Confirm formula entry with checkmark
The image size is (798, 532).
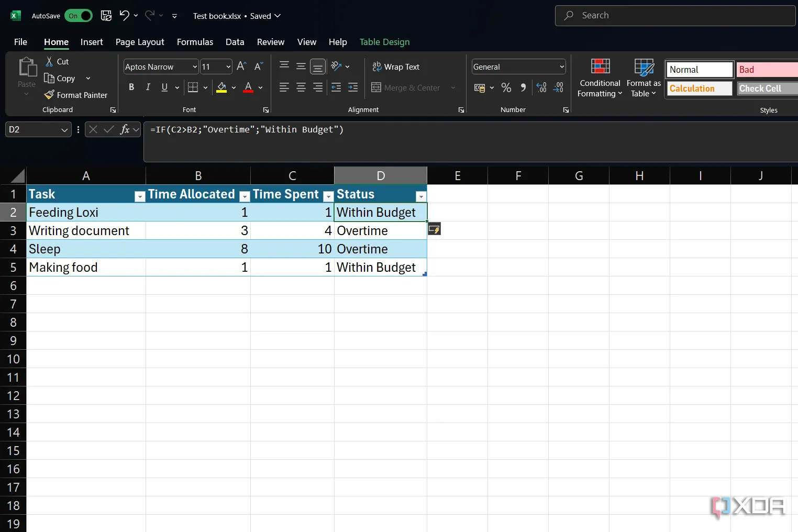109,129
